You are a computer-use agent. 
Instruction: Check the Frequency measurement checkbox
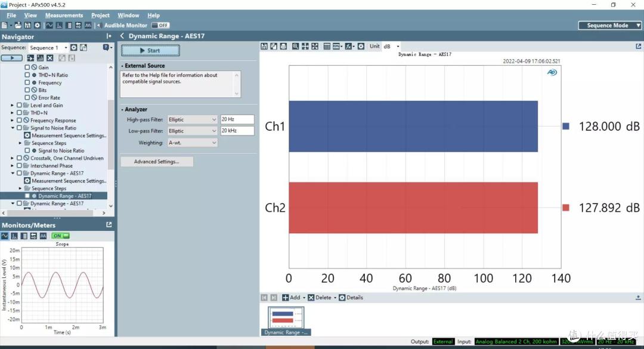27,82
